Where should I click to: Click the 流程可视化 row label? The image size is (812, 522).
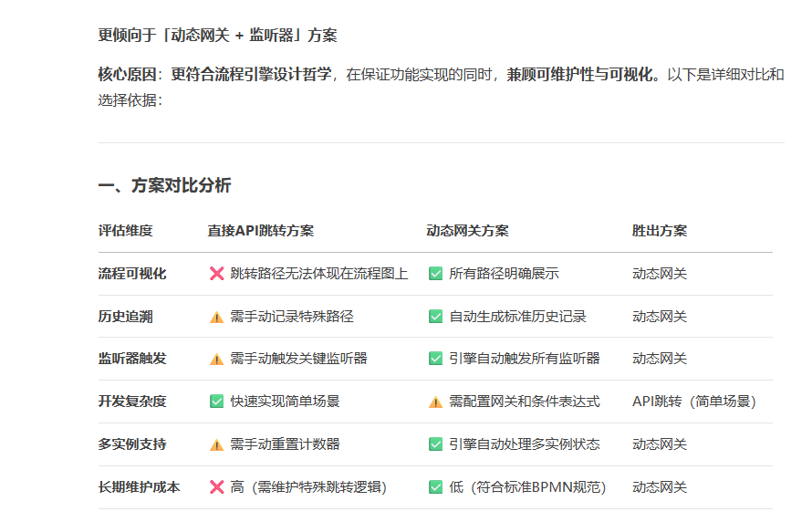[x=132, y=274]
